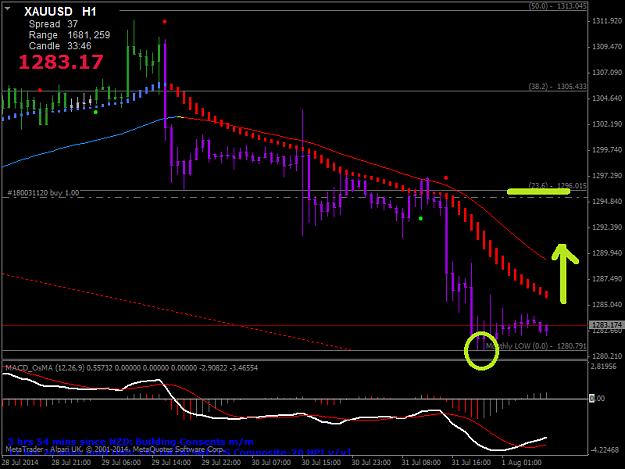Click the Monthly LOW (0.0) - 1280.791 label
Viewport: 625px width, 469px height.
point(536,346)
